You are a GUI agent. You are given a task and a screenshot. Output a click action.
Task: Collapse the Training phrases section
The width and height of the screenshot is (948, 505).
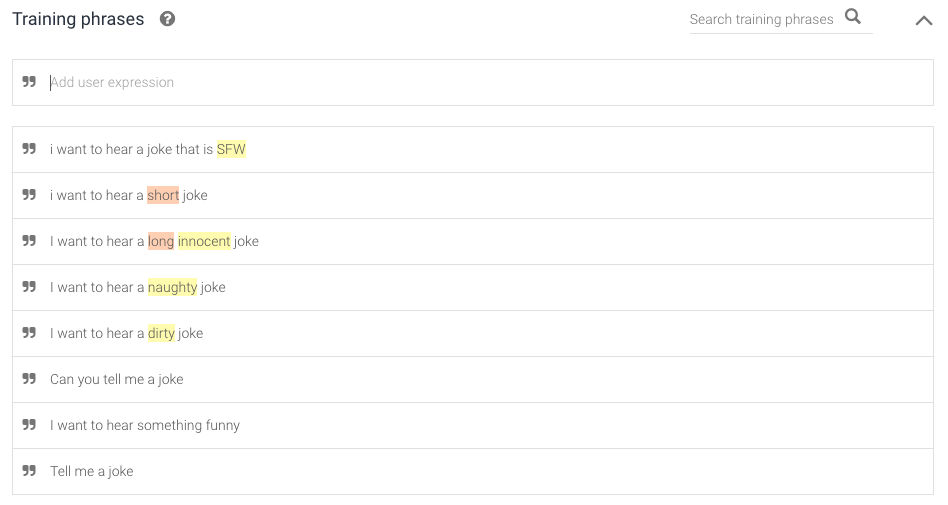tap(923, 21)
